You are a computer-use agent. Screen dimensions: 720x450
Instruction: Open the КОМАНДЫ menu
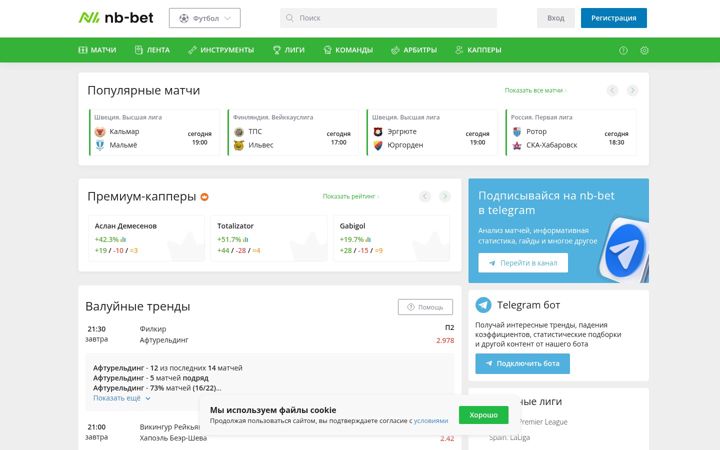(x=348, y=50)
